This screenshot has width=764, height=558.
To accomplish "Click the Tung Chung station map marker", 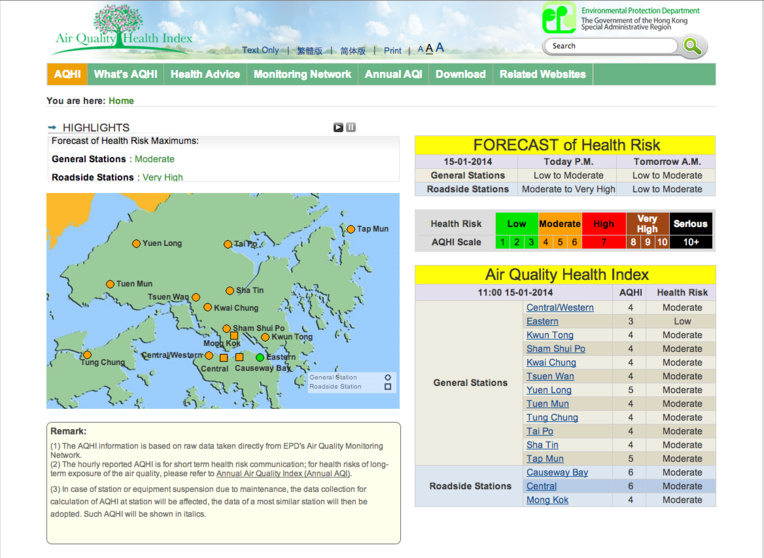I will pos(87,355).
